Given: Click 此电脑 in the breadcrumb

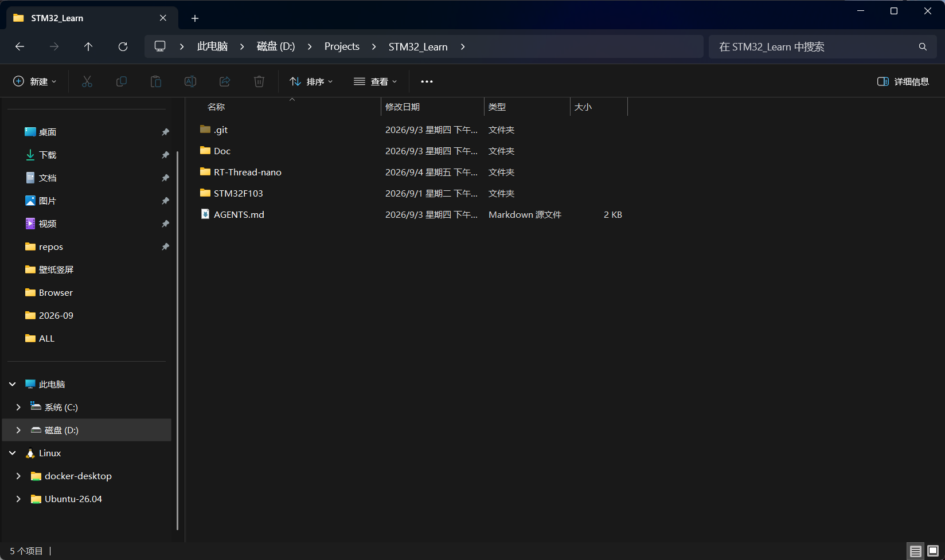Looking at the screenshot, I should (212, 46).
